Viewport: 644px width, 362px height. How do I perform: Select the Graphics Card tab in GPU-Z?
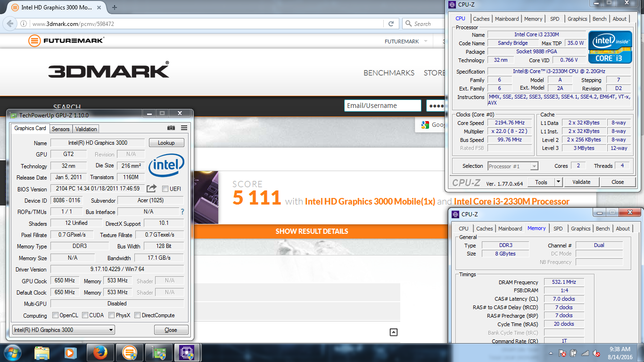[30, 128]
